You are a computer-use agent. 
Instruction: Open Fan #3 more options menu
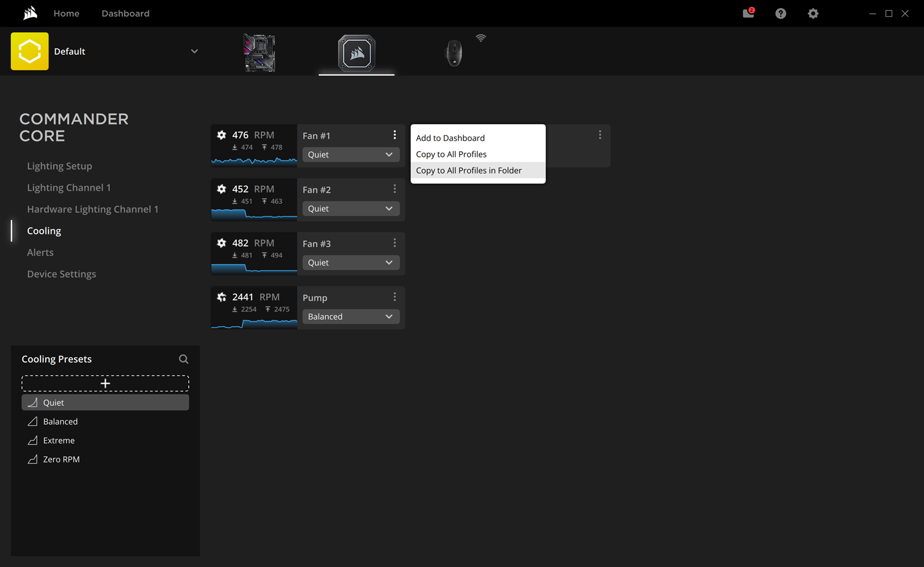click(x=394, y=243)
